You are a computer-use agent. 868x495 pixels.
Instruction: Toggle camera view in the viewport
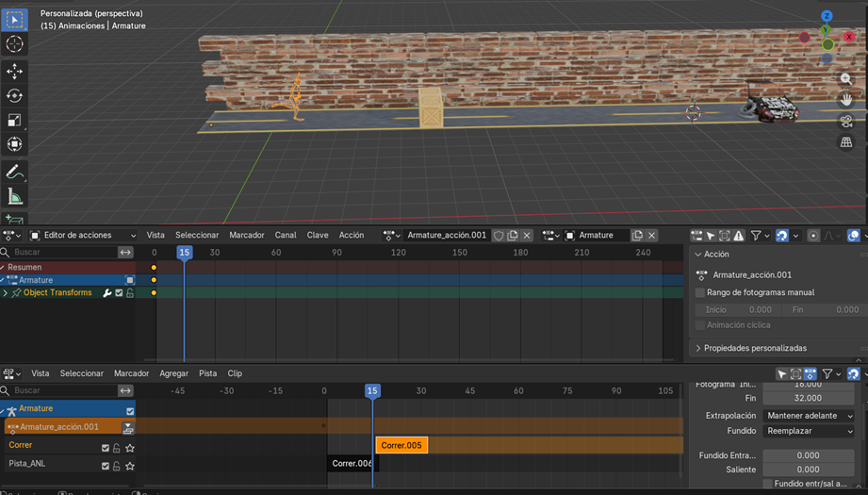846,121
